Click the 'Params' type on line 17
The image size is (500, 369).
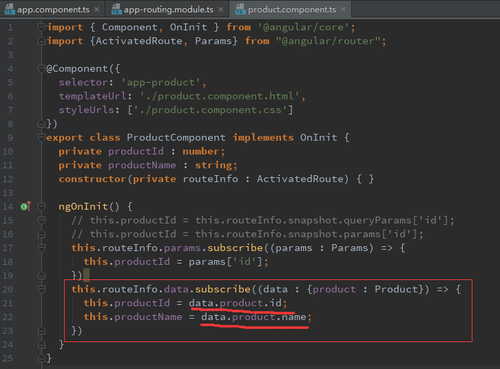350,248
